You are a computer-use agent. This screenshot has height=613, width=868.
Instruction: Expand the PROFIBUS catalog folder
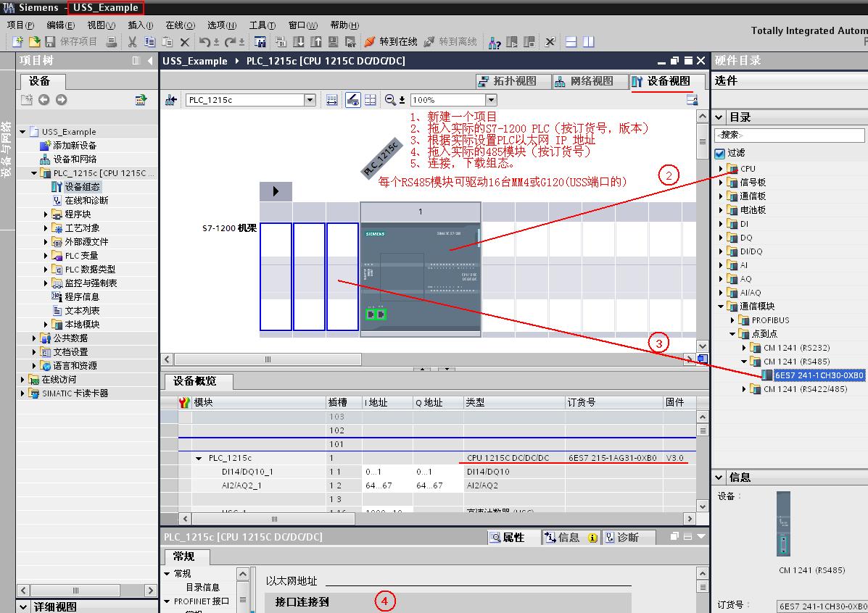click(x=732, y=320)
